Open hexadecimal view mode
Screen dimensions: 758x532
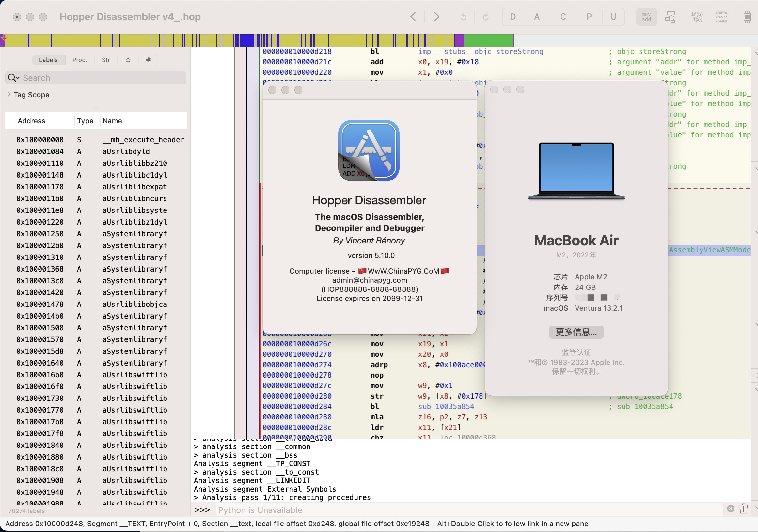(x=721, y=17)
